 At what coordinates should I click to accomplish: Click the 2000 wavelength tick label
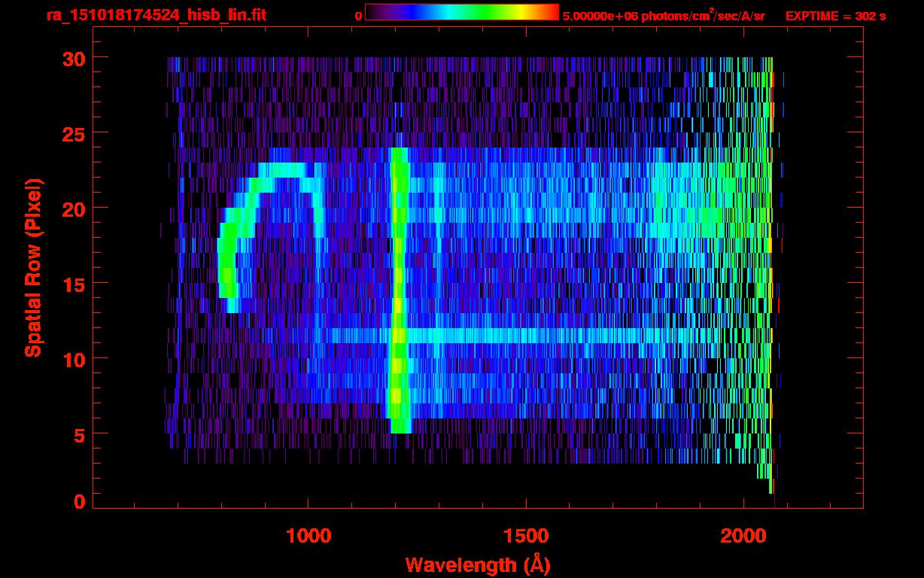click(x=743, y=535)
